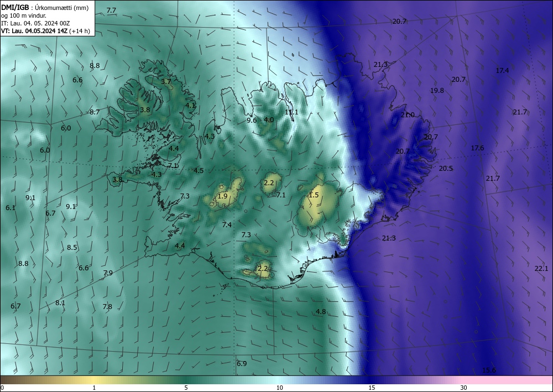Click the legend tick label 5
553x392 pixels.
pos(186,388)
